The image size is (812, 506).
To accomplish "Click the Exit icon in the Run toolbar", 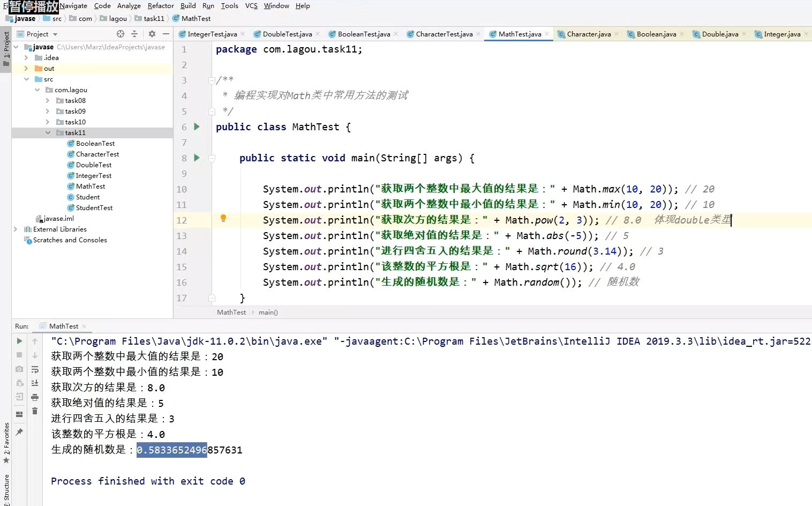I will click(19, 397).
